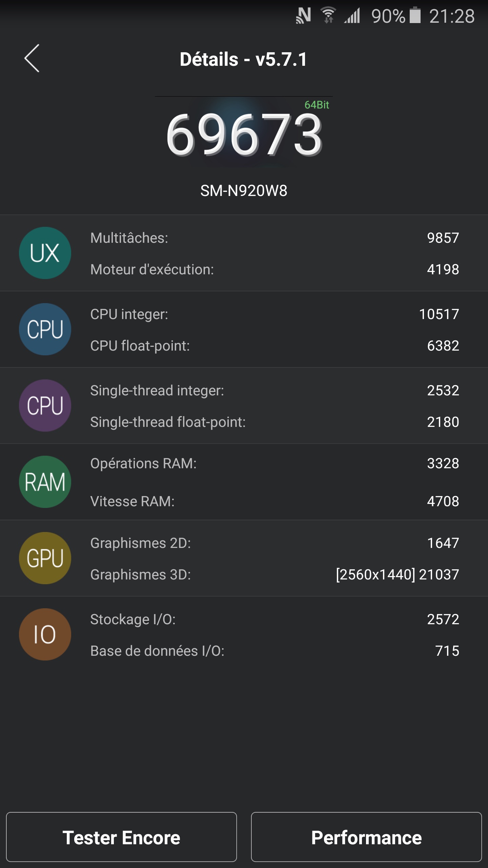Tap the battery status icon

click(x=415, y=16)
